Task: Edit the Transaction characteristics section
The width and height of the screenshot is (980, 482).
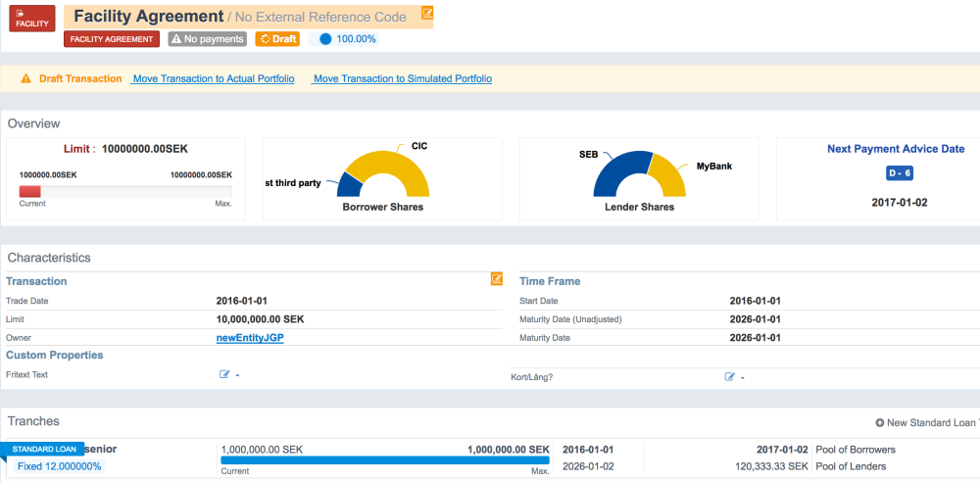Action: 497,279
